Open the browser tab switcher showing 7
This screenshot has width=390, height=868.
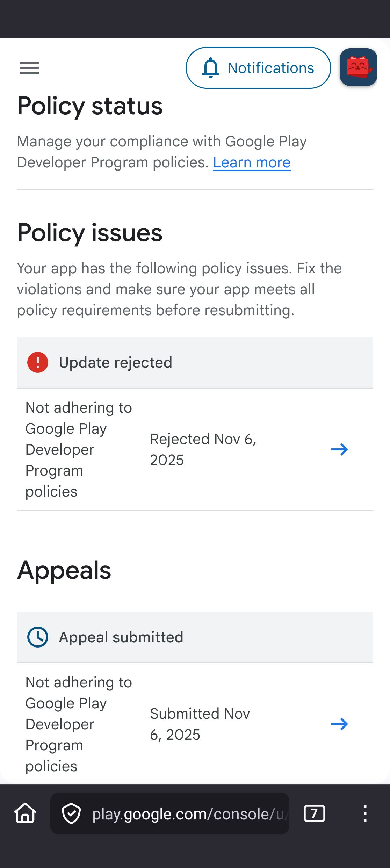pos(314,813)
